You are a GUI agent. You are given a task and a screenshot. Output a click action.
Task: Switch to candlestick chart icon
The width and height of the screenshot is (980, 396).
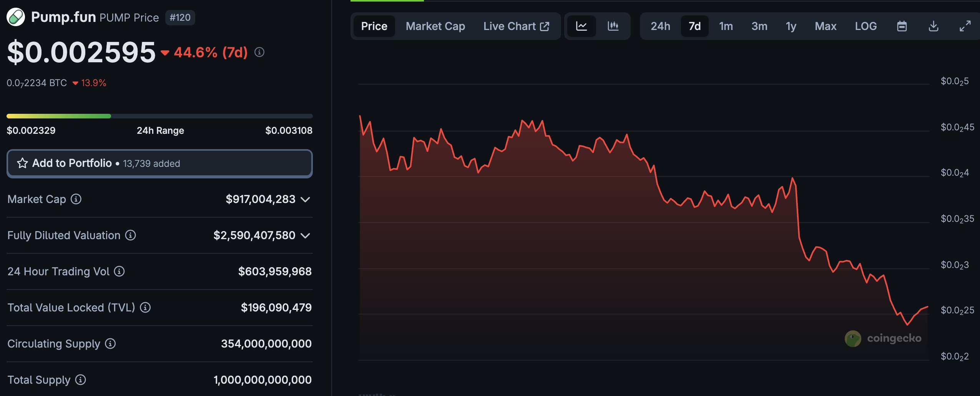613,26
